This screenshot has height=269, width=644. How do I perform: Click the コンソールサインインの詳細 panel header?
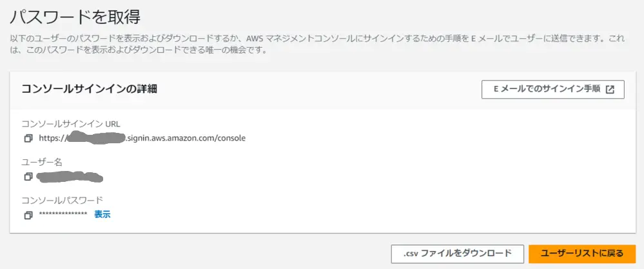point(89,90)
